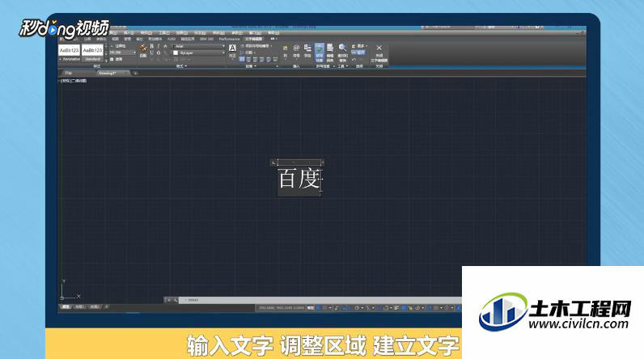Toggle overline formatting (O)
Screen dimensions: 644x359
point(158,53)
